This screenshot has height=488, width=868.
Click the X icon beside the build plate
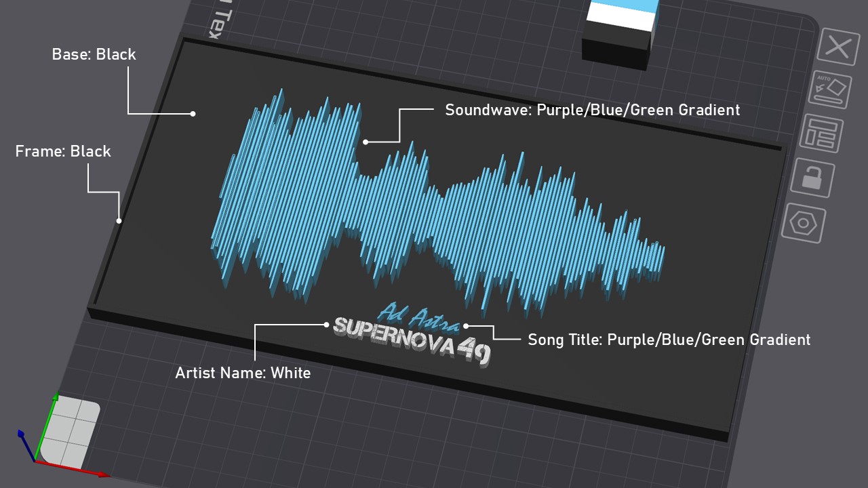839,47
